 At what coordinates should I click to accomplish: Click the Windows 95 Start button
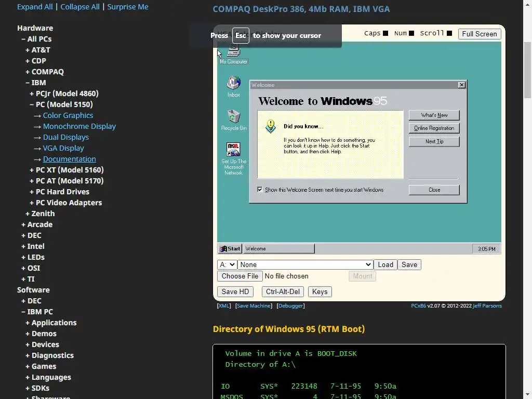click(x=230, y=249)
